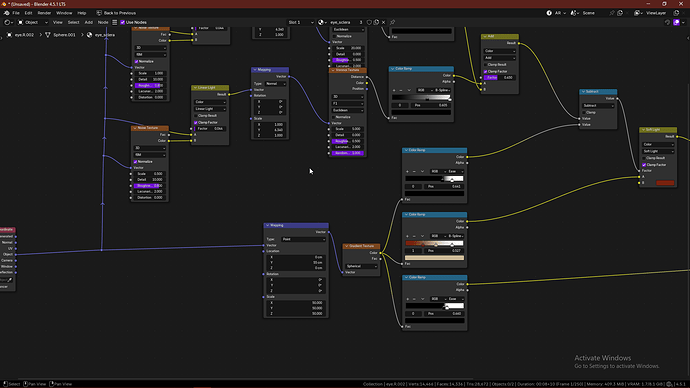Open Gradient Texture Spherical dropdown
This screenshot has height=388, width=690.
(361, 266)
